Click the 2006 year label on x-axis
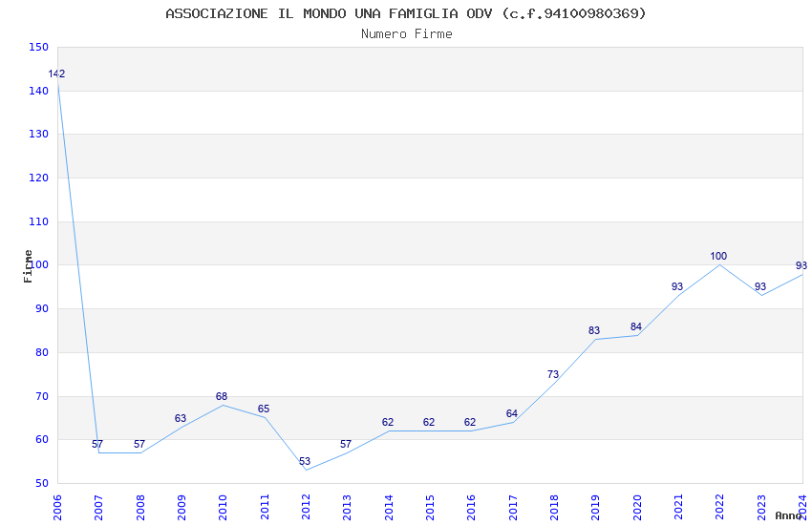The width and height of the screenshot is (812, 525). coord(57,507)
